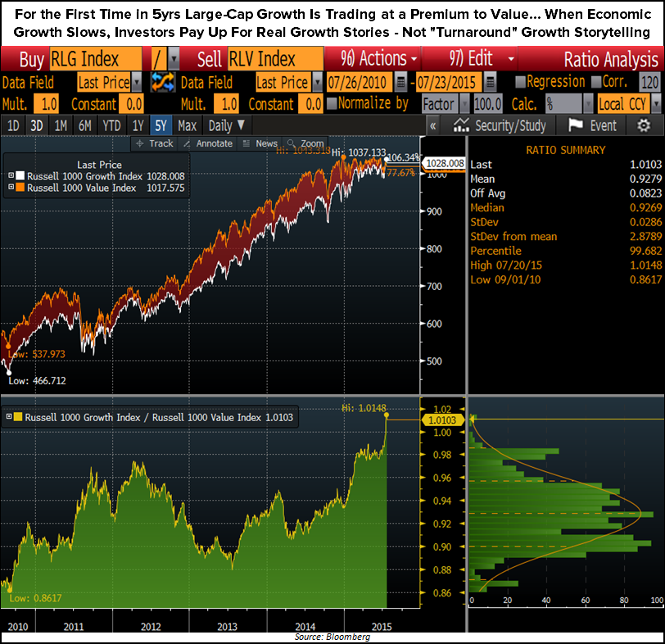The height and width of the screenshot is (644, 665).
Task: Select the Max time range tab
Action: click(x=186, y=125)
